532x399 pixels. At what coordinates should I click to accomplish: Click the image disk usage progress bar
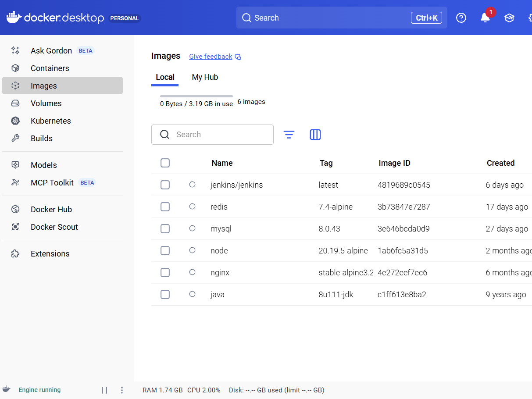pos(196,96)
